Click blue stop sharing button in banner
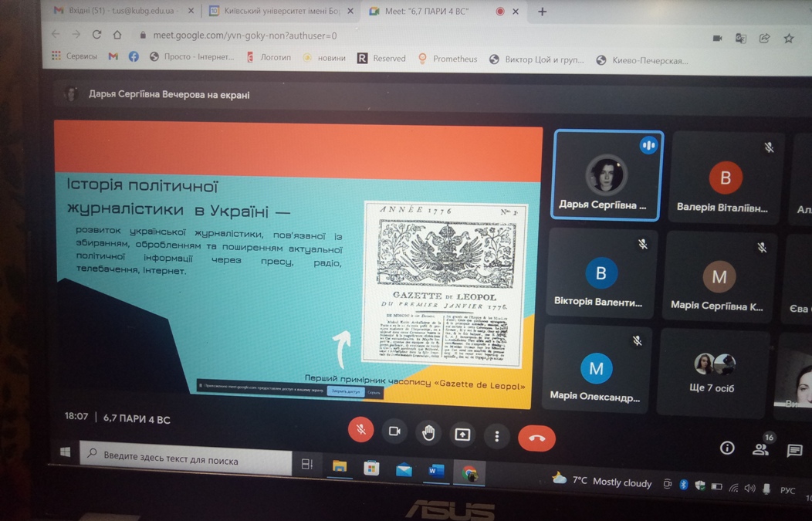The image size is (812, 521). 346,391
